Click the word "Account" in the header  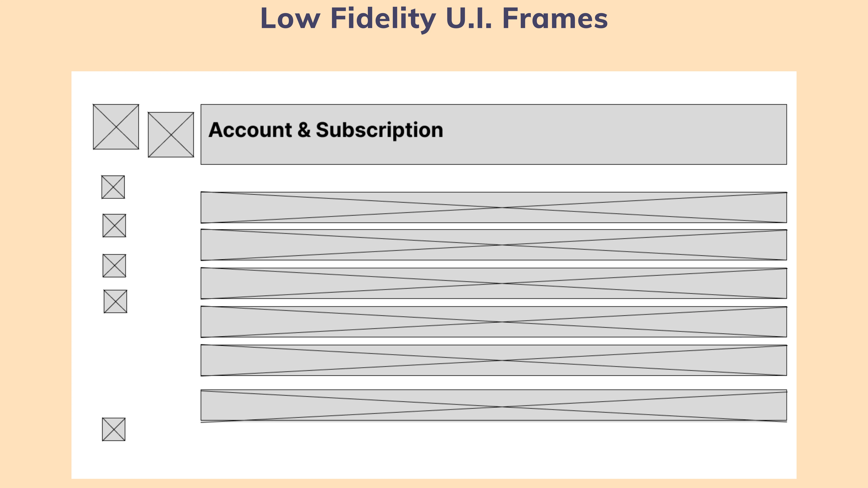click(x=250, y=130)
